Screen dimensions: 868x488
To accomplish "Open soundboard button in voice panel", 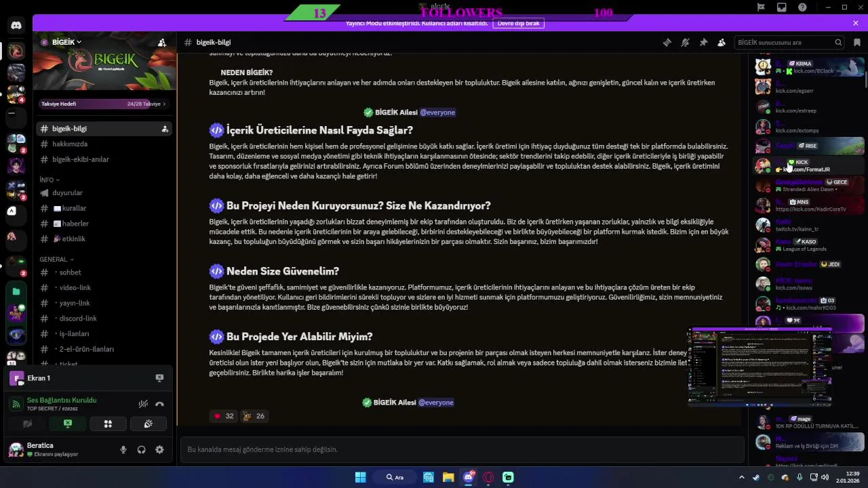I will (148, 424).
